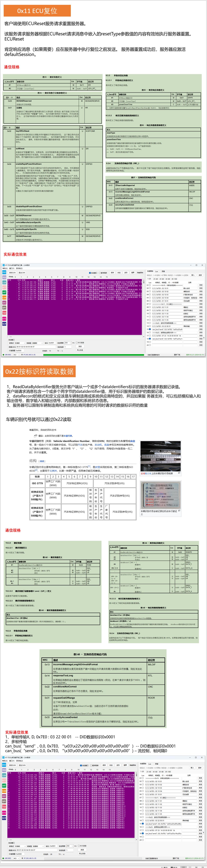Screen dimensions: 207x868
Task: Open 帮助 menu in first HT-TOOL window
Action: [5, 269]
